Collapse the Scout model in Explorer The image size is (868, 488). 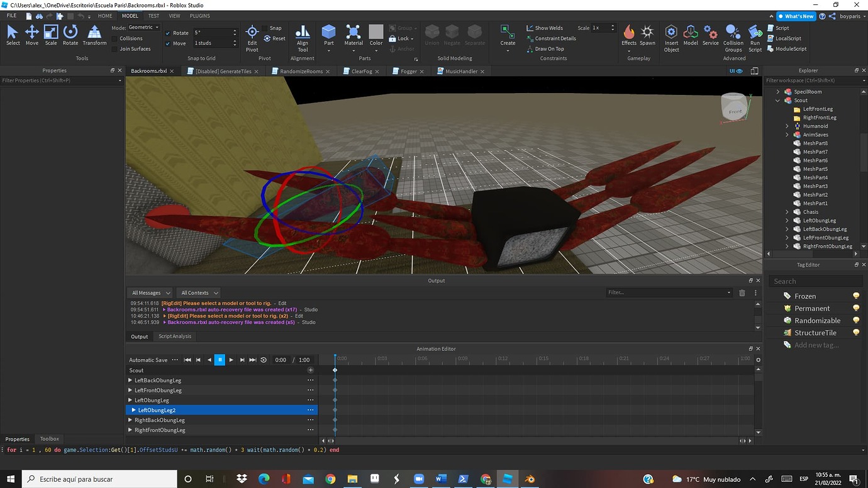[x=778, y=100]
